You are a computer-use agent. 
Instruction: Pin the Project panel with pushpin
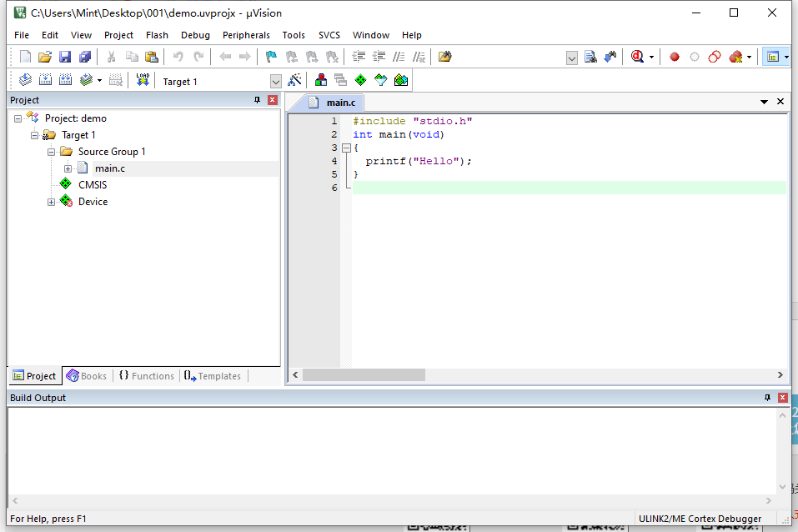(x=257, y=100)
